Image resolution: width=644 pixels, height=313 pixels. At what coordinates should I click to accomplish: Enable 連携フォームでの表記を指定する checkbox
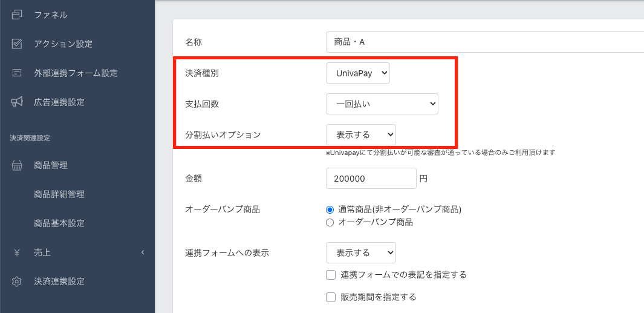pyautogui.click(x=331, y=275)
